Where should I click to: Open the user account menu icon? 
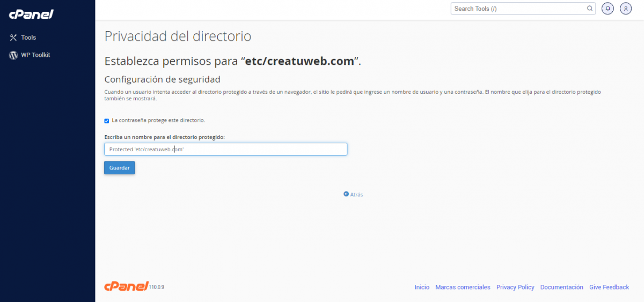coord(625,9)
